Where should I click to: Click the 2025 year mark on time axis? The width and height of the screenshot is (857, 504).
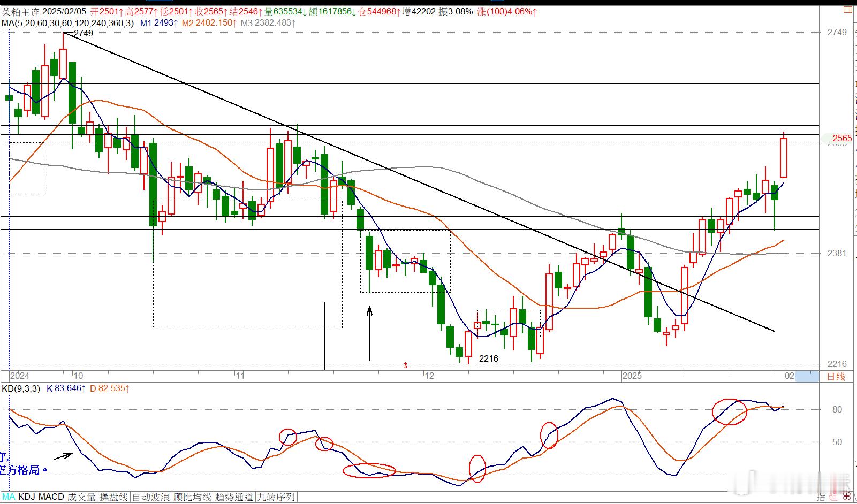tap(632, 376)
